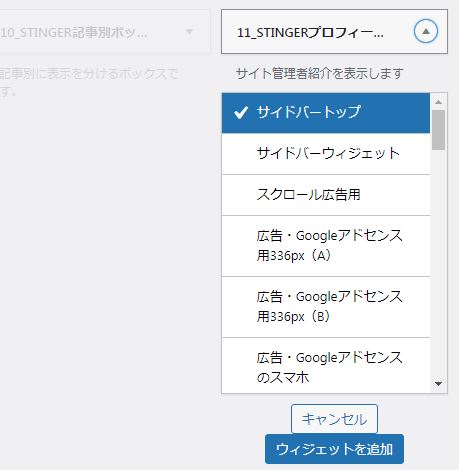Select サイドバーウィジェット option
The image size is (459, 470).
click(326, 154)
